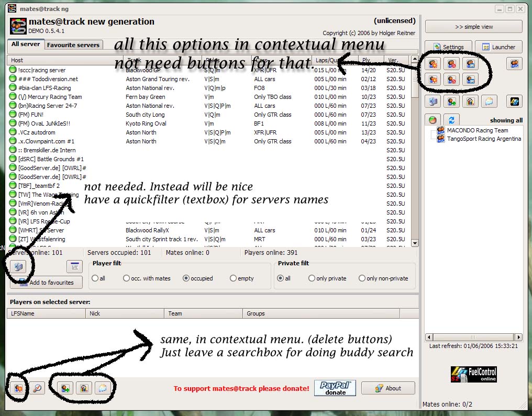The image size is (532, 416).
Task: Click the magnifier search icon below players list
Action: tap(37, 388)
